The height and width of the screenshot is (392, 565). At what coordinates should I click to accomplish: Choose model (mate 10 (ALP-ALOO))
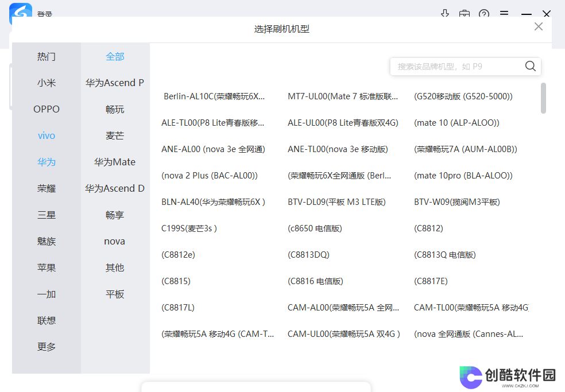[457, 123]
